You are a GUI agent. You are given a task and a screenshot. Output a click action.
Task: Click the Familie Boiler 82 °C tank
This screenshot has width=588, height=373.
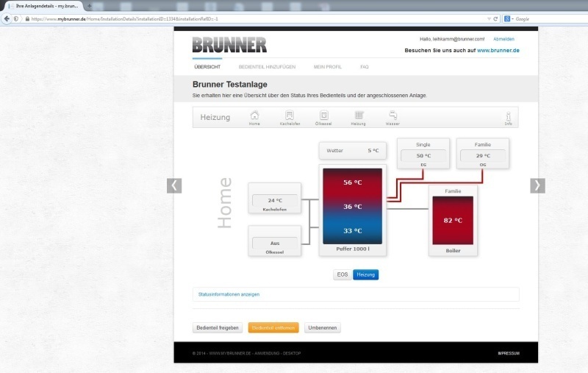(453, 221)
